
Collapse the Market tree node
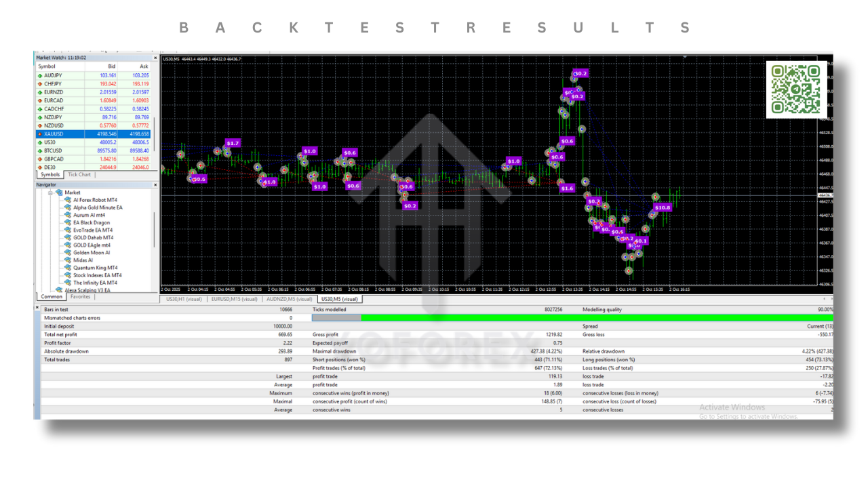point(50,192)
